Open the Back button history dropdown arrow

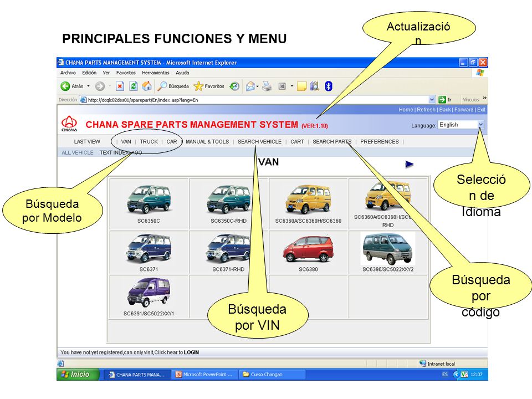88,86
